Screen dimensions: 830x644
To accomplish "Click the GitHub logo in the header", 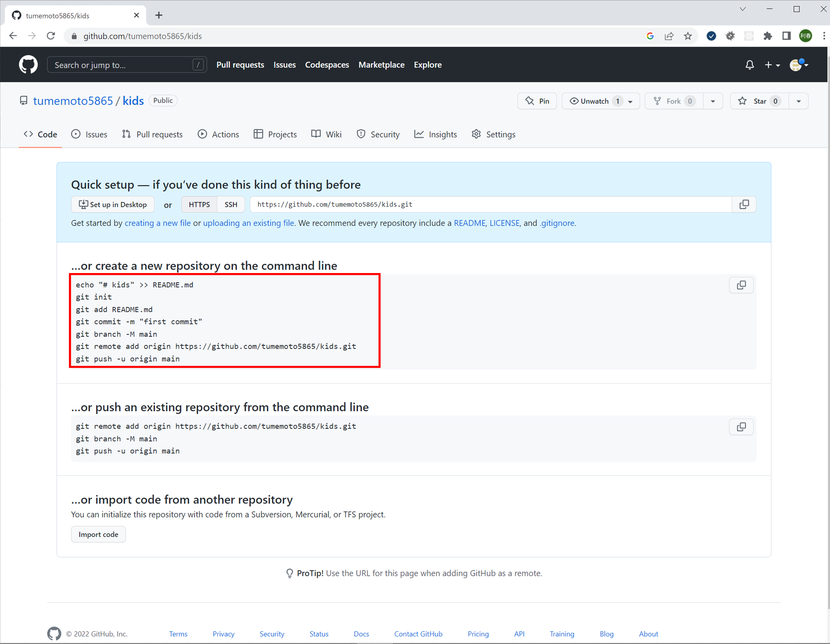I will (28, 64).
